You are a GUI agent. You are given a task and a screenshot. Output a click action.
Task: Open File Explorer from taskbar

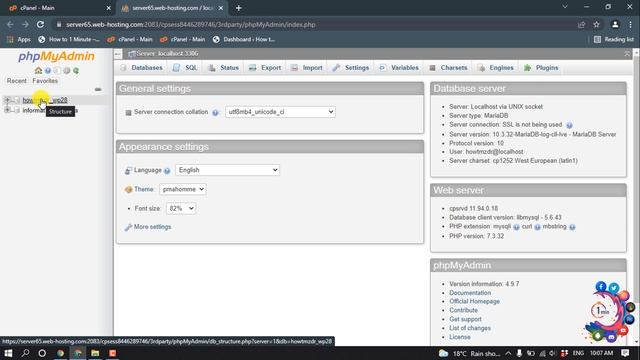[95, 353]
